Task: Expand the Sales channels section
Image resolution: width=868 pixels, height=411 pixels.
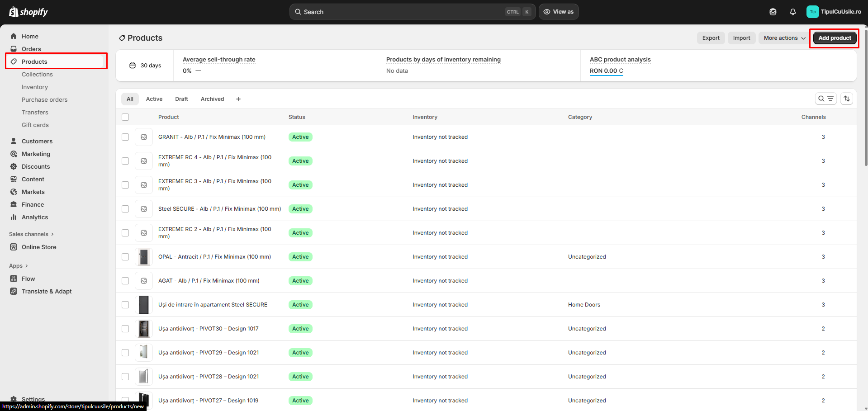Action: pos(31,234)
